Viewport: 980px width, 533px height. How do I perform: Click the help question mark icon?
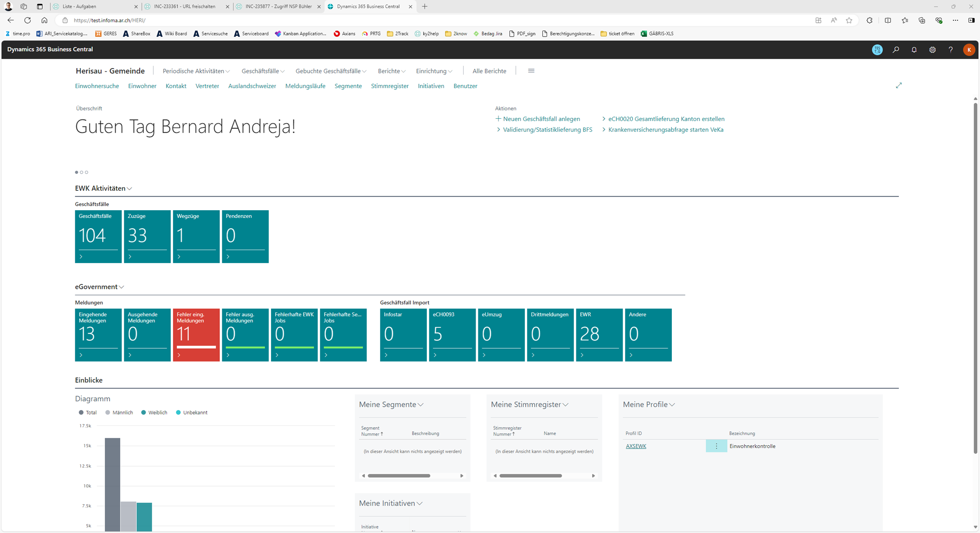coord(950,50)
